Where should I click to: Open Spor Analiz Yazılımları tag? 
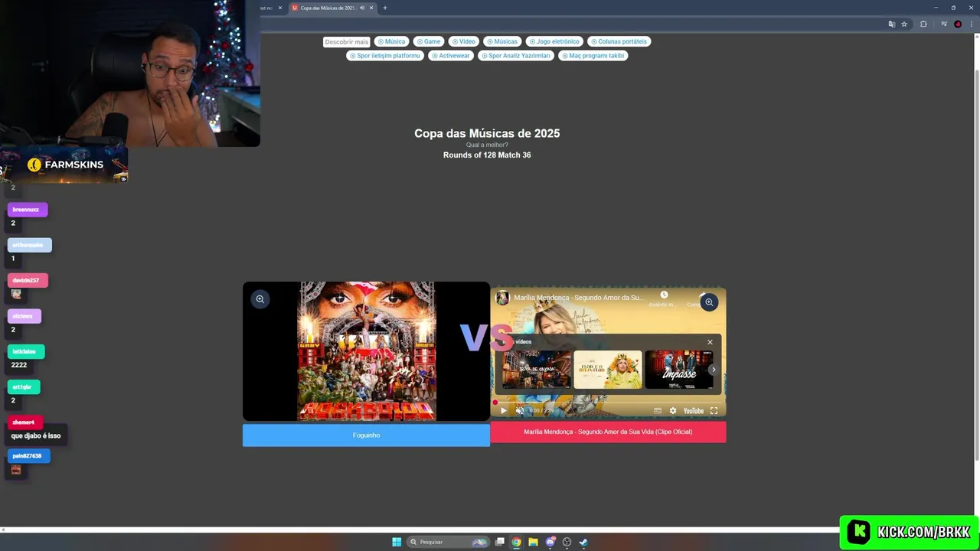coord(515,56)
